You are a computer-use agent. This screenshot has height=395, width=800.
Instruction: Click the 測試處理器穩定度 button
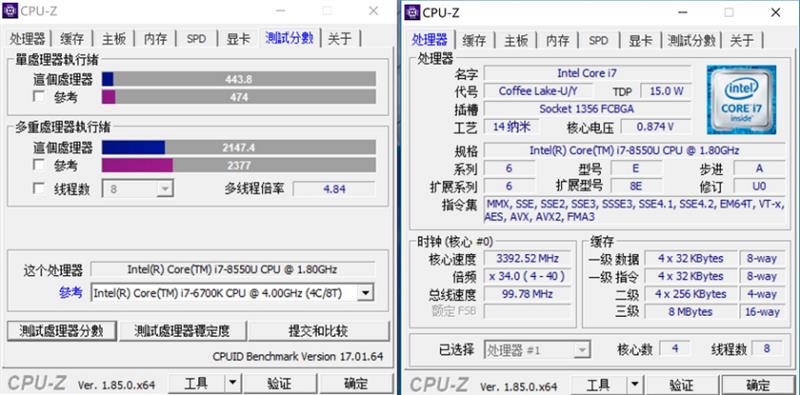point(183,331)
